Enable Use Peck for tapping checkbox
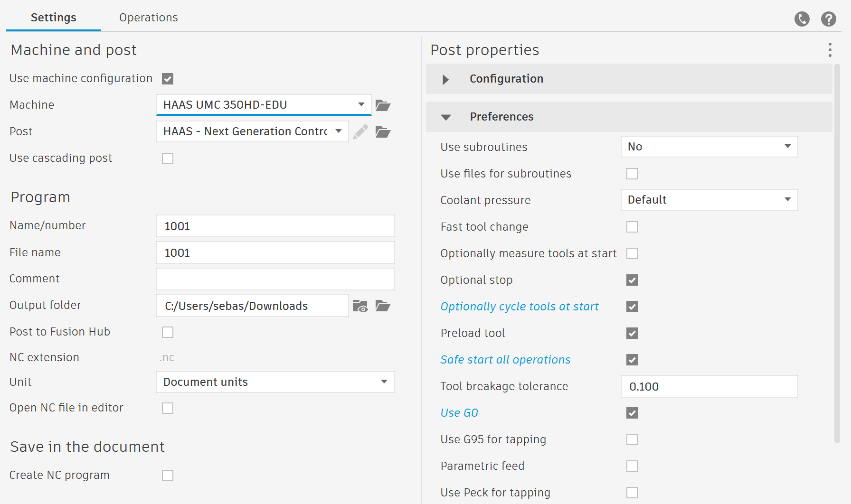 click(x=632, y=493)
